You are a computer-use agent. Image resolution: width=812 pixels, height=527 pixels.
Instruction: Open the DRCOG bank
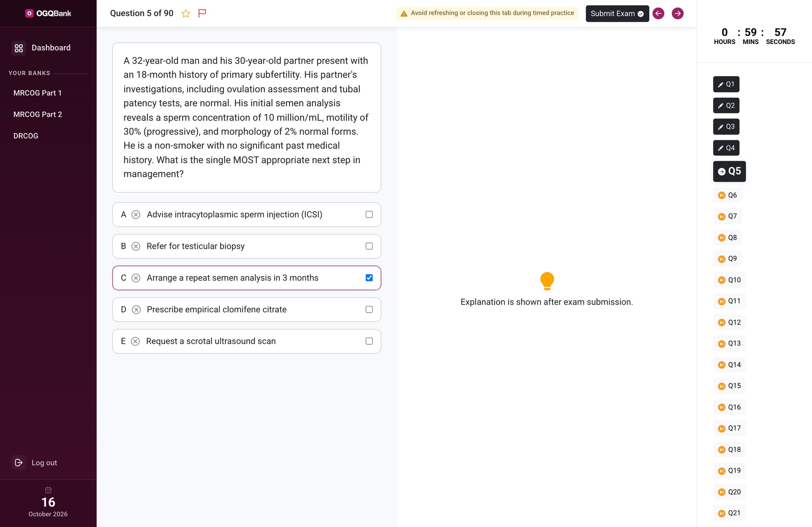click(26, 136)
